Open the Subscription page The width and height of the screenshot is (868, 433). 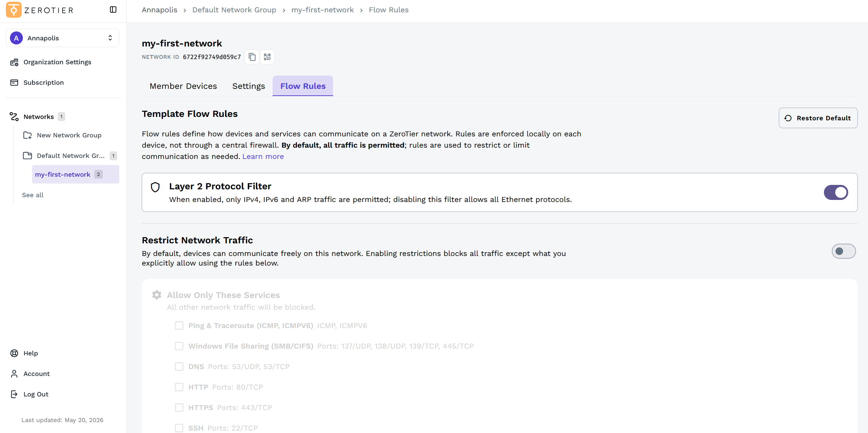tap(43, 83)
